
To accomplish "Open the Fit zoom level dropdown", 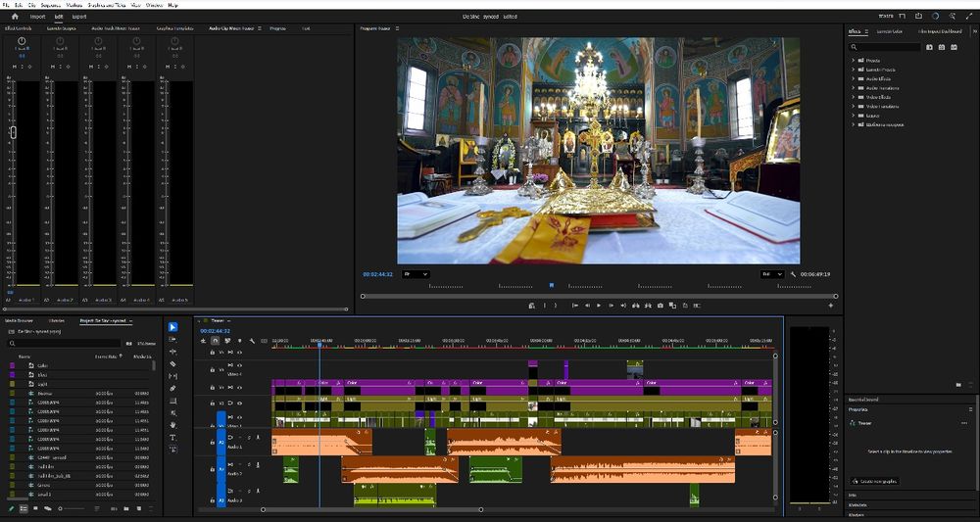I will (x=416, y=274).
